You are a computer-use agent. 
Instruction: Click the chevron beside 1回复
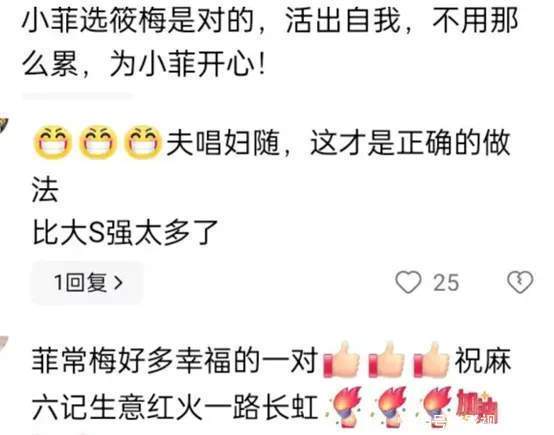tap(119, 283)
